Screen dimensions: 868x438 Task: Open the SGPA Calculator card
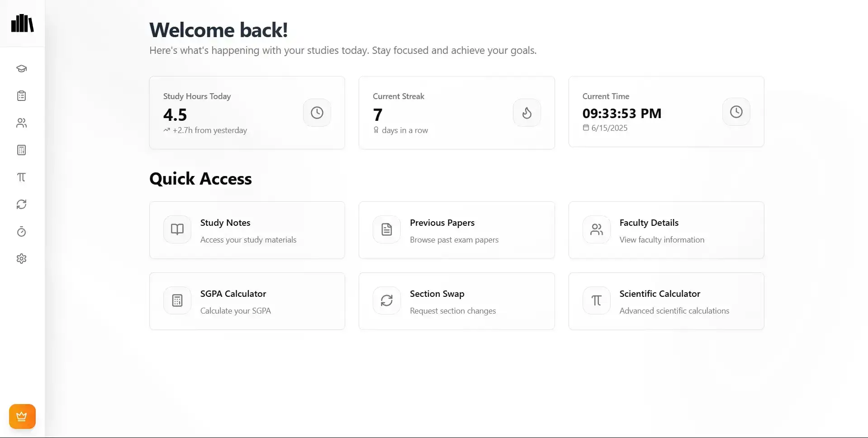(x=247, y=301)
